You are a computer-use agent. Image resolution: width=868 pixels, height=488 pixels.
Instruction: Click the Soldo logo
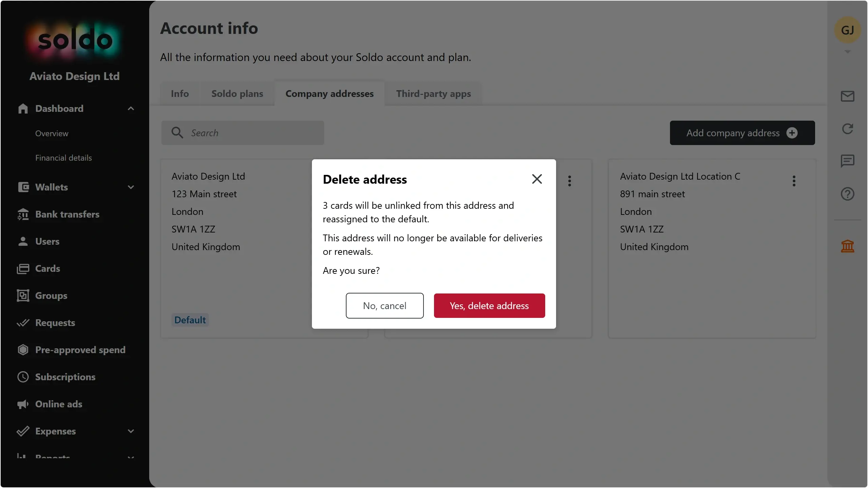(75, 41)
